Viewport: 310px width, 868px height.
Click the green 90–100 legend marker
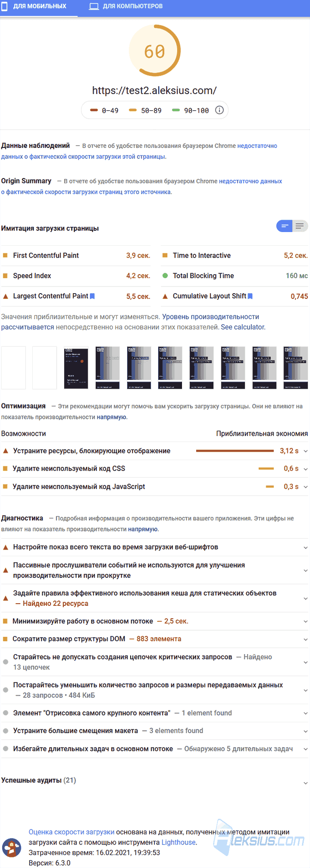[x=176, y=110]
